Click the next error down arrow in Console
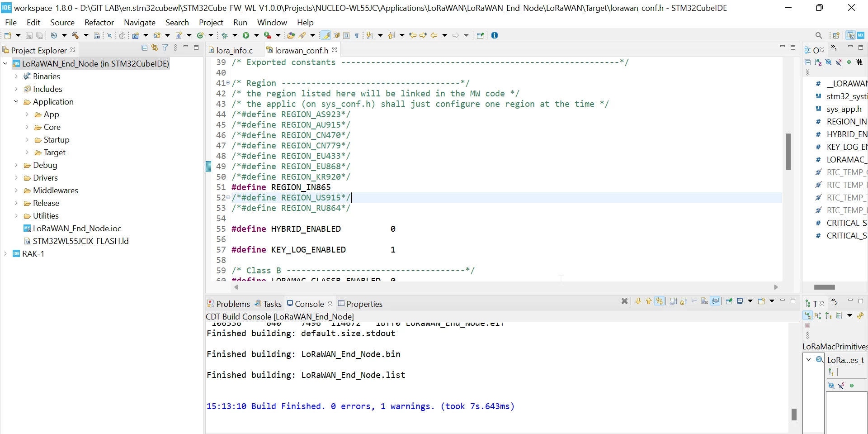Image resolution: width=868 pixels, height=434 pixels. pos(638,301)
